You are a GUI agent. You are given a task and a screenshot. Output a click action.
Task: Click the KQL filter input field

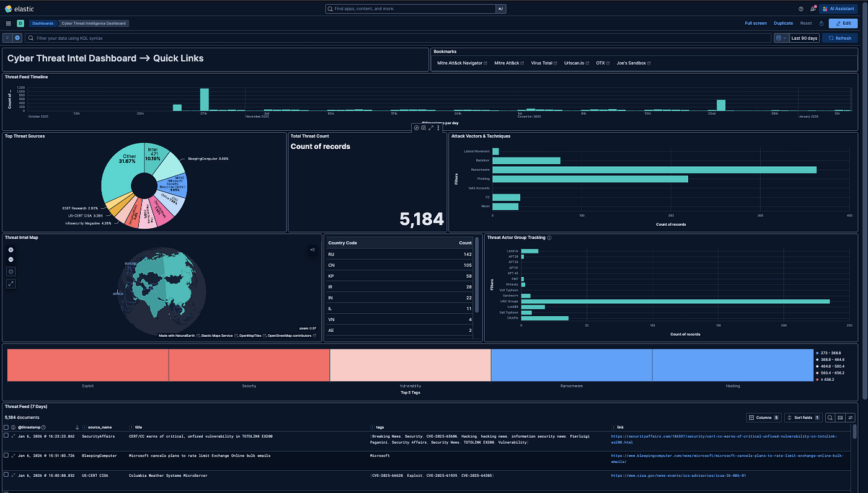point(186,38)
